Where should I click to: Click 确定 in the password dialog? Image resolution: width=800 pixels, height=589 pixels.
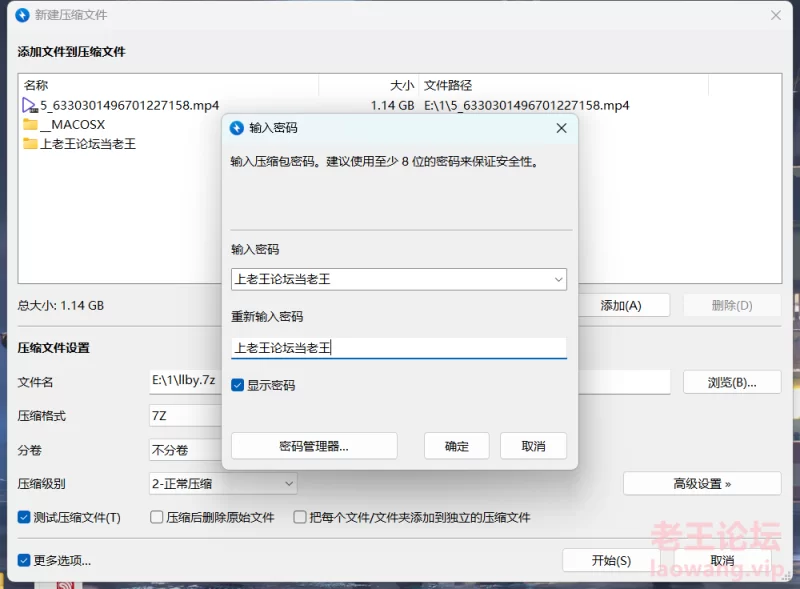click(x=457, y=446)
